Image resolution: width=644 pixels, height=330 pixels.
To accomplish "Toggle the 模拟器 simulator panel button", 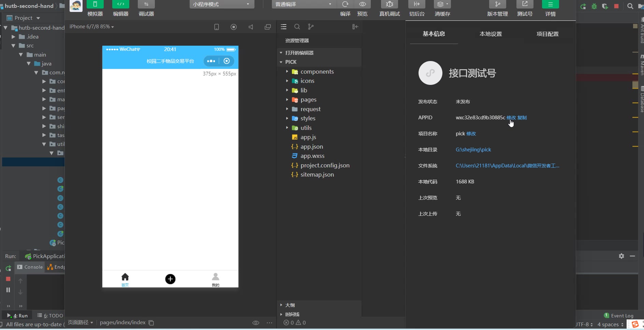I will click(x=95, y=4).
